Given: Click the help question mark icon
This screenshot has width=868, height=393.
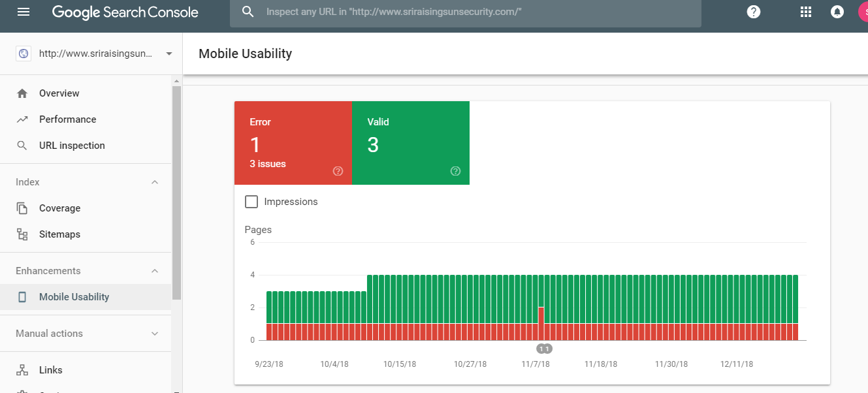Looking at the screenshot, I should pos(753,11).
